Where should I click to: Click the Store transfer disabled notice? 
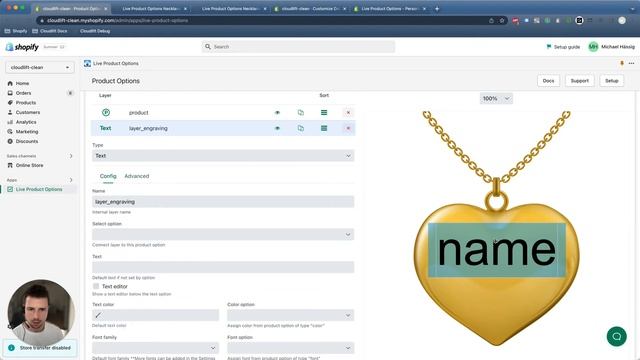click(40, 348)
